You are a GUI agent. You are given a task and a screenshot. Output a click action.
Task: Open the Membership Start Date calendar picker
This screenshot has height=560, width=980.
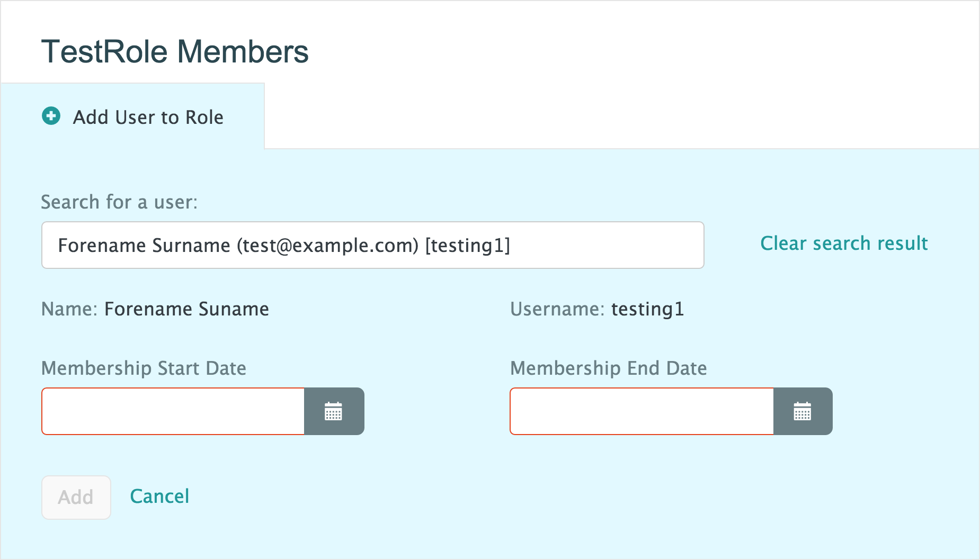tap(334, 411)
